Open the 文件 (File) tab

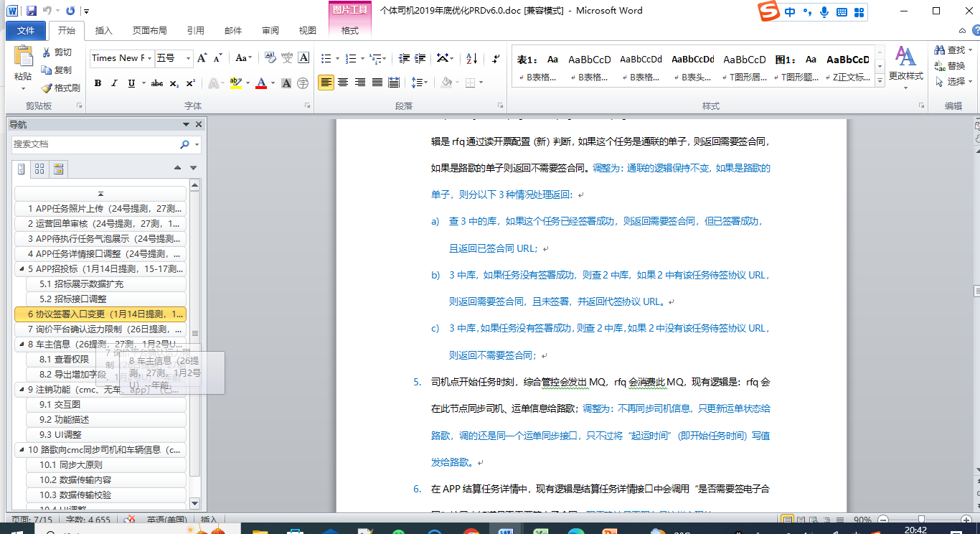[26, 31]
